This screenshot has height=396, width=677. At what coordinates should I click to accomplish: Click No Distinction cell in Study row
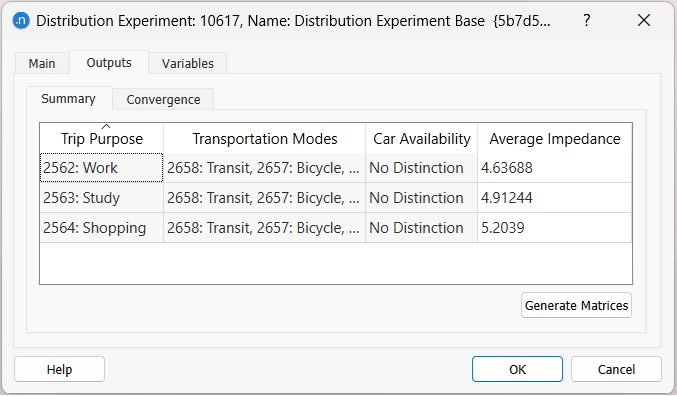(x=421, y=198)
